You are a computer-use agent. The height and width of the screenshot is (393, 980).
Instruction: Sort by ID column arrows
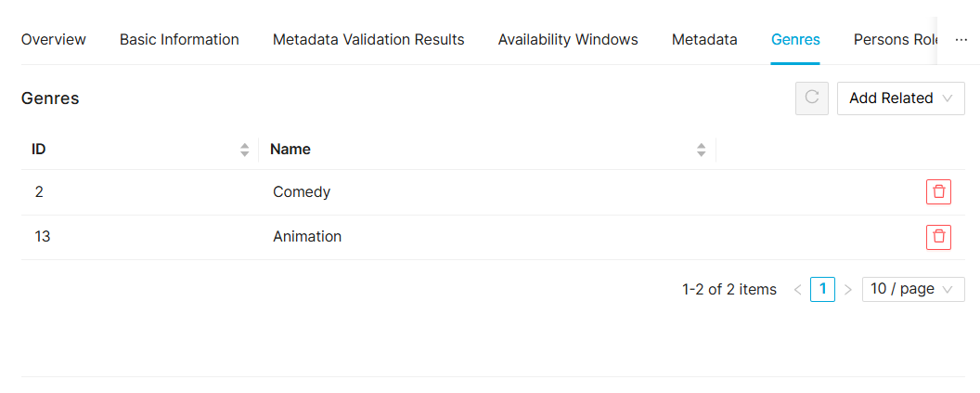tap(245, 150)
